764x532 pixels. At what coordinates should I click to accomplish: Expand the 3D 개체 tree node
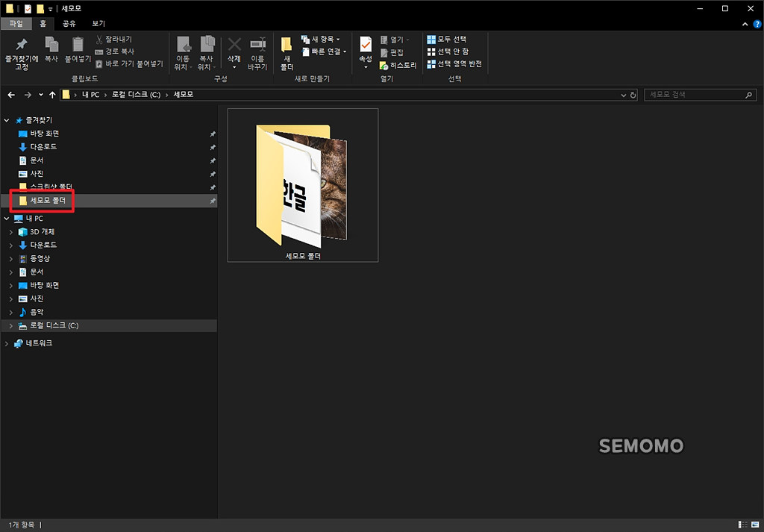[x=11, y=232]
